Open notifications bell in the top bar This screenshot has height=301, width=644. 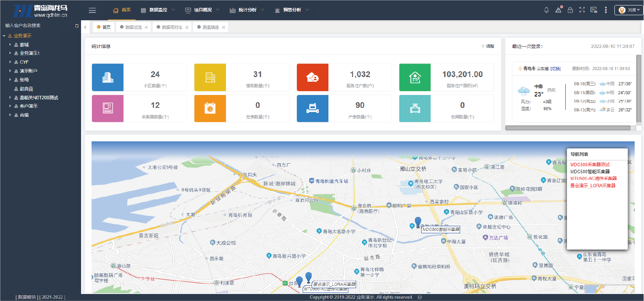click(546, 10)
